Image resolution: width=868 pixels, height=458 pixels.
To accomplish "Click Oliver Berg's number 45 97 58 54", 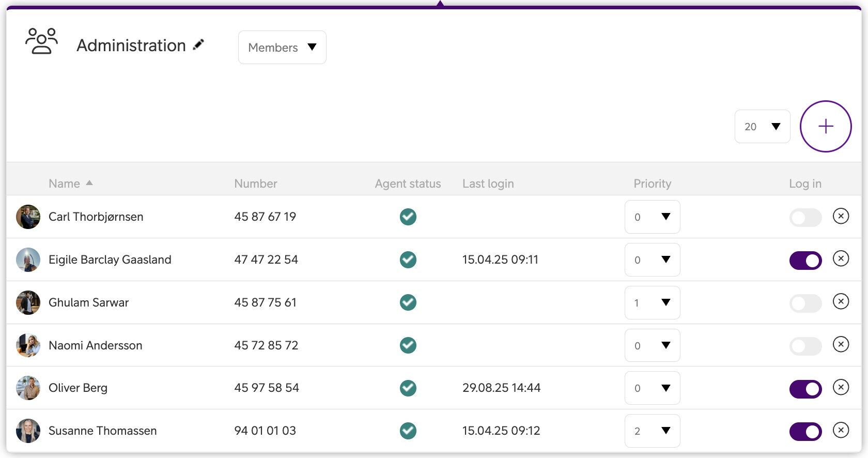I will pos(267,388).
